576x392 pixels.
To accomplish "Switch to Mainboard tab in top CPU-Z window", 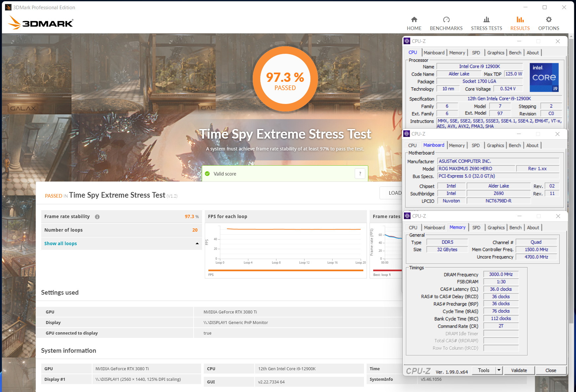I will 434,53.
